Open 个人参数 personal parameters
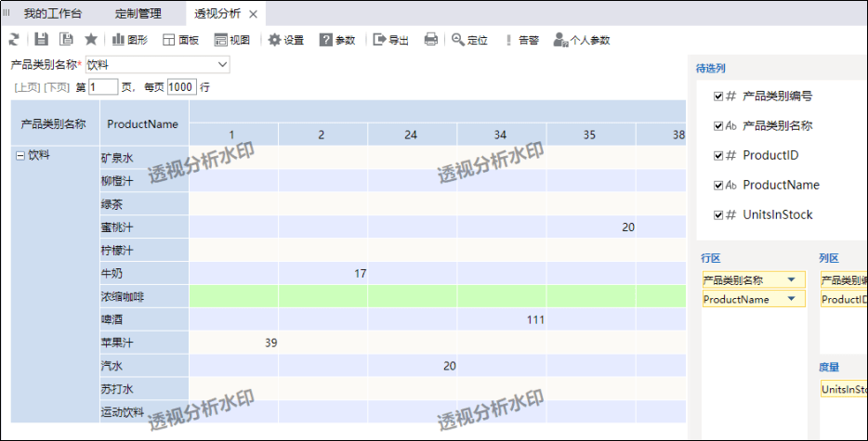 pos(582,40)
